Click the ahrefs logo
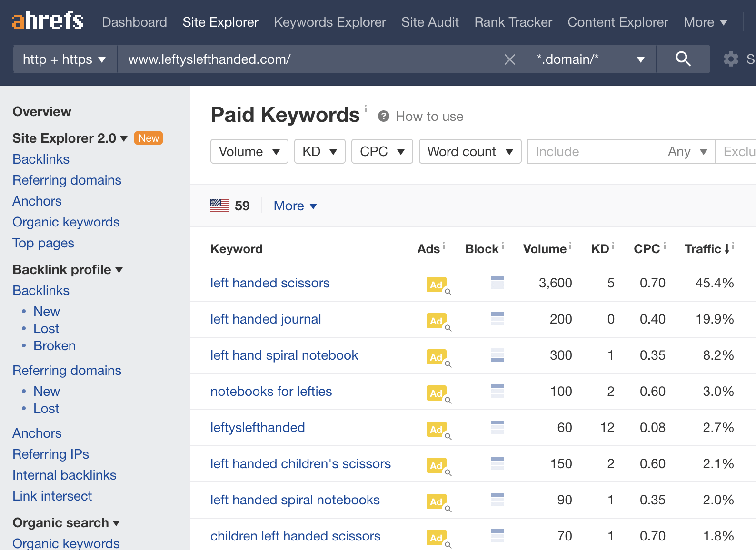The height and width of the screenshot is (550, 756). coord(48,21)
